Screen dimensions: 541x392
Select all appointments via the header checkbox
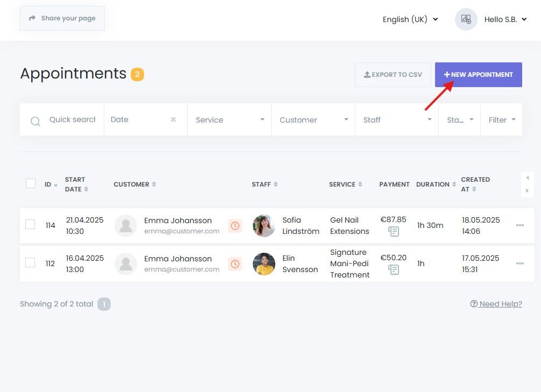30,183
